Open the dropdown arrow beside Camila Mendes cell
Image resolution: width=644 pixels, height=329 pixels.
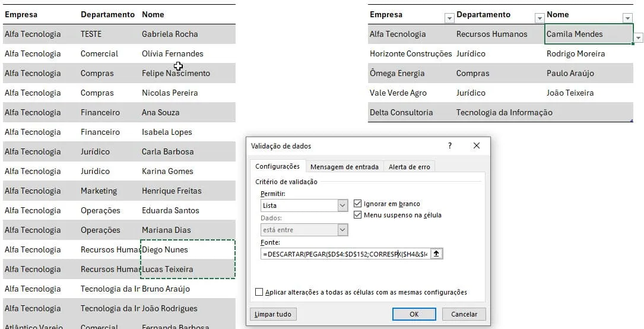638,38
